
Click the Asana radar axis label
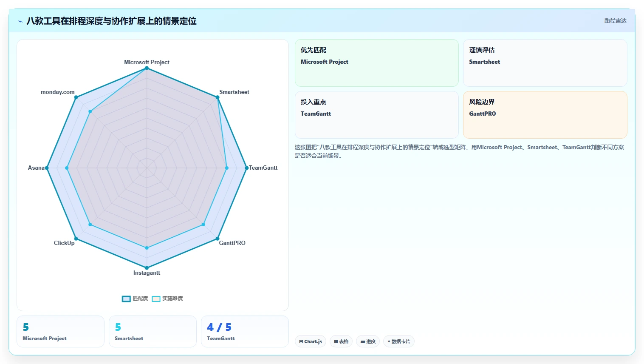coord(36,168)
